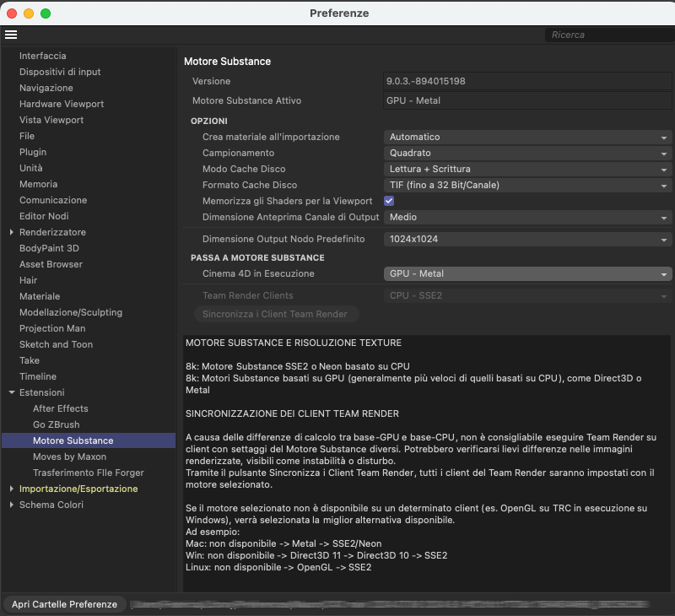
Task: Click the Motore Substance panel title
Action: [227, 62]
